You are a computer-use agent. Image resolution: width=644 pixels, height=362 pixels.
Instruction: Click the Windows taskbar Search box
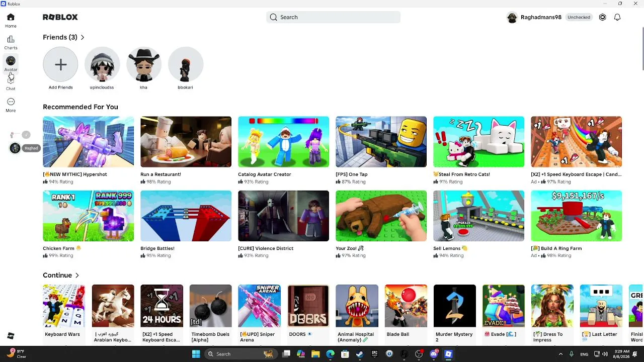(240, 354)
